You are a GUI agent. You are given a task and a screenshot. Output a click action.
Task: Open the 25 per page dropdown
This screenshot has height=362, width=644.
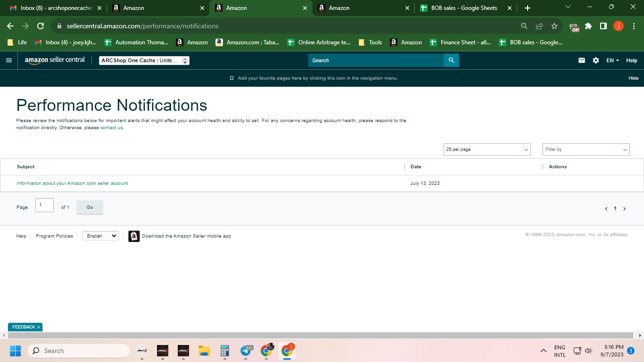[x=487, y=149]
